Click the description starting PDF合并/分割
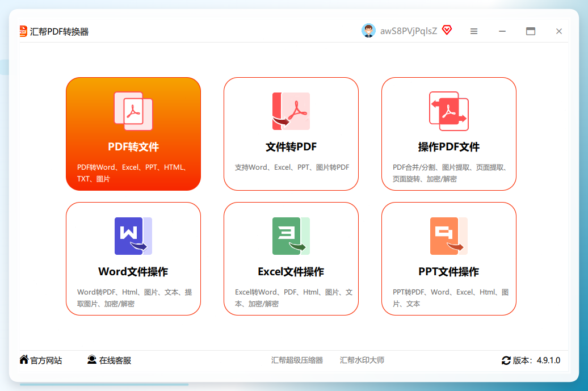 (451, 173)
